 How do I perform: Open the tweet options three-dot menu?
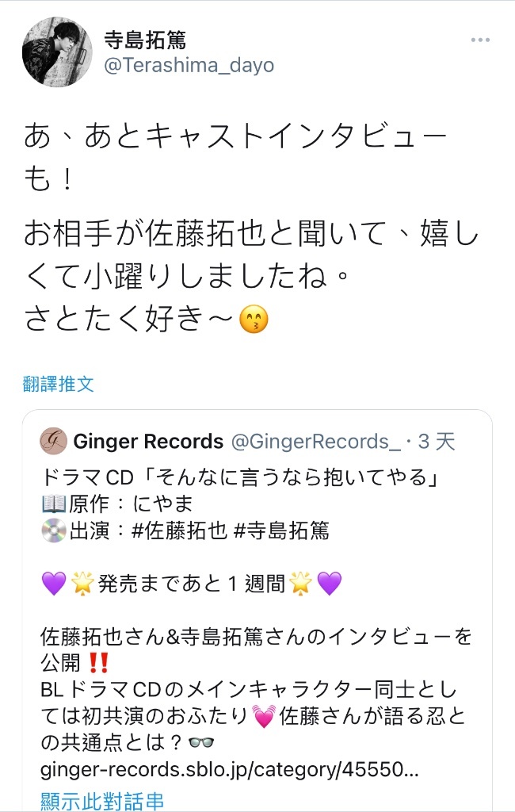[480, 40]
